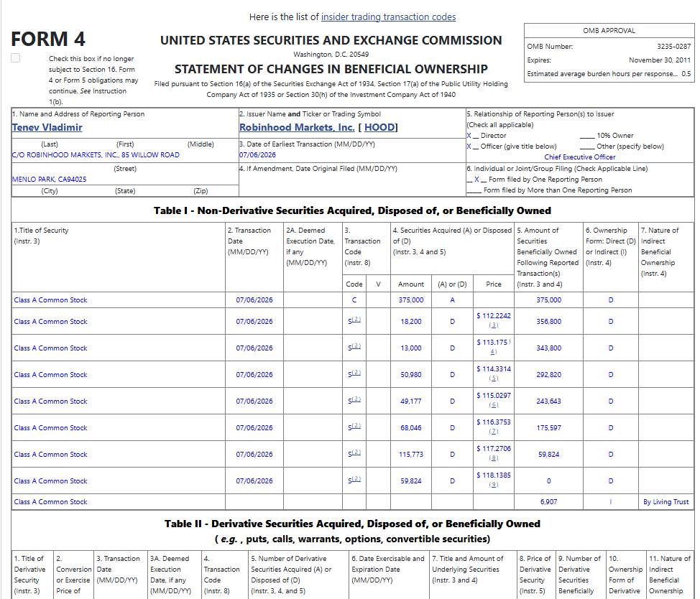Open footnote (9) under price $118.1385
The height and width of the screenshot is (599, 700).
[493, 485]
